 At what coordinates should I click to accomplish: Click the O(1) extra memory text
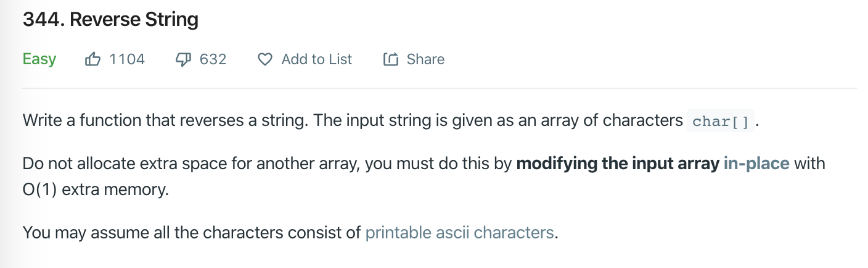point(95,189)
